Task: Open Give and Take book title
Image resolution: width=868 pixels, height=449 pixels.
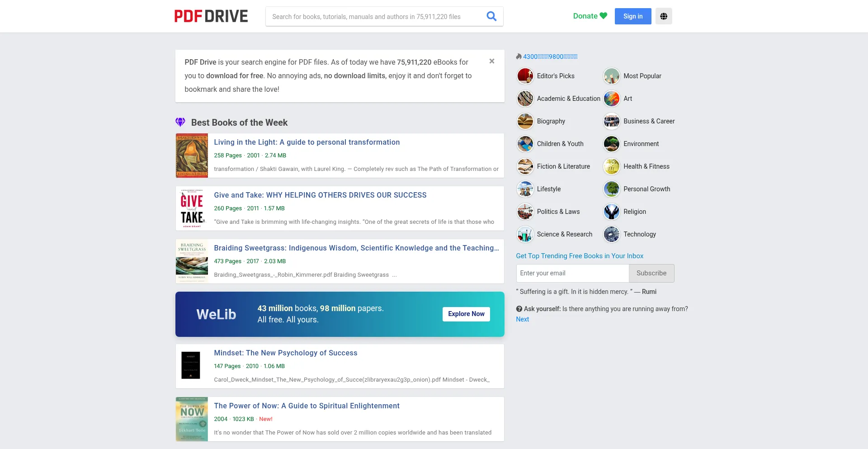Action: [320, 195]
